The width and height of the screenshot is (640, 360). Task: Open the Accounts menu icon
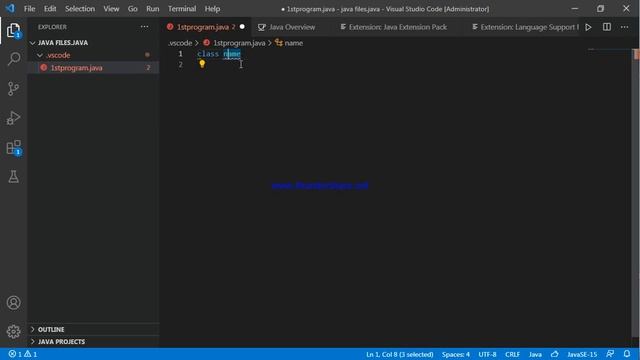pos(13,303)
